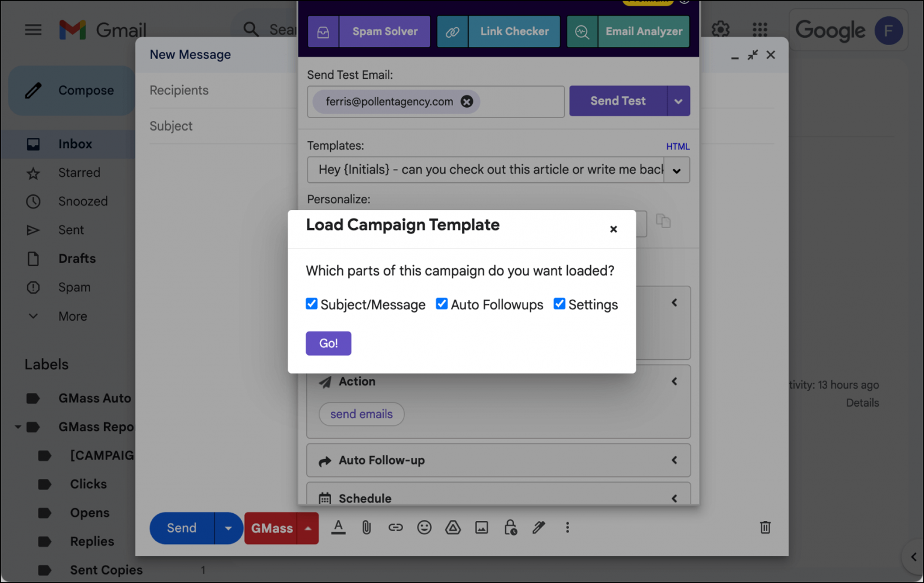Enable confidential mode for the message
The height and width of the screenshot is (583, 924).
[510, 528]
